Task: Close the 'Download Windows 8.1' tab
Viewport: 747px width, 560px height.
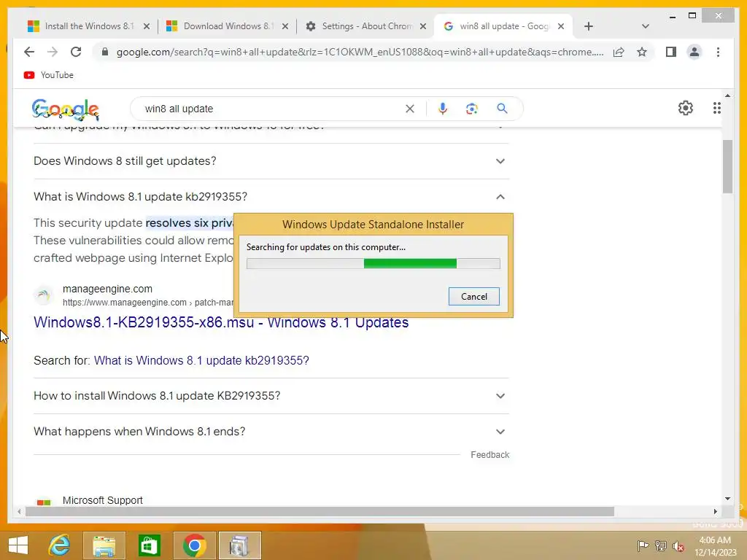Action: 285,26
